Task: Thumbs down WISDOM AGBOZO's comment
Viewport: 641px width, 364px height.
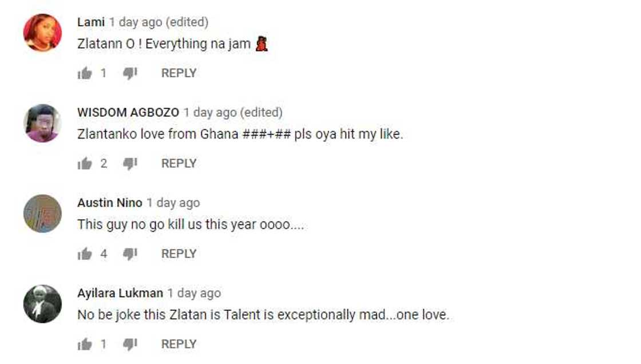Action: pos(130,164)
